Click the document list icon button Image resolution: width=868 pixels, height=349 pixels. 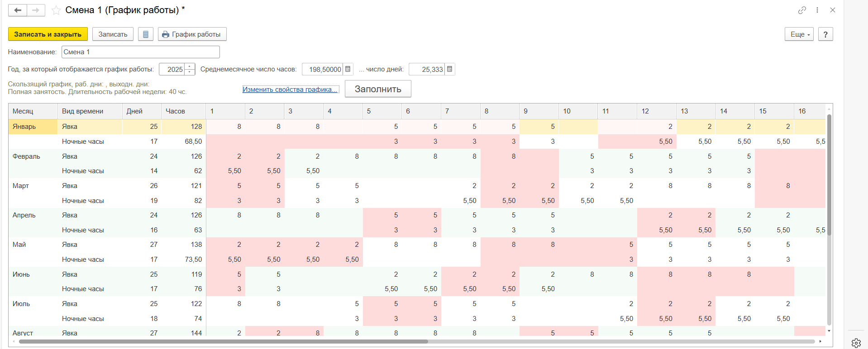pos(145,34)
